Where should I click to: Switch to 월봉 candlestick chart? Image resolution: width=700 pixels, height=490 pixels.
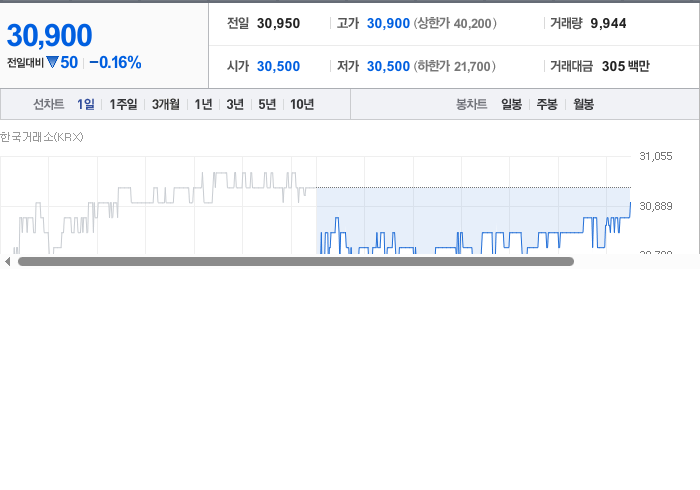pos(583,104)
